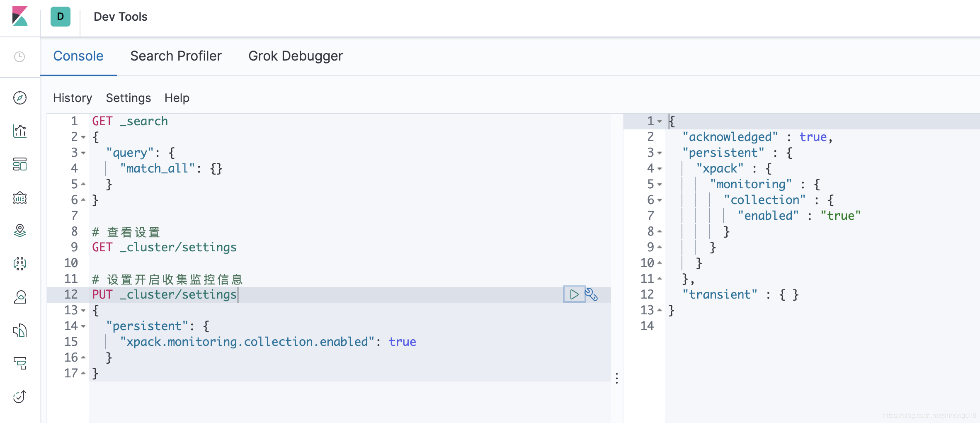Open Machine Learning icon in sidebar
980x423 pixels.
pos(19,264)
